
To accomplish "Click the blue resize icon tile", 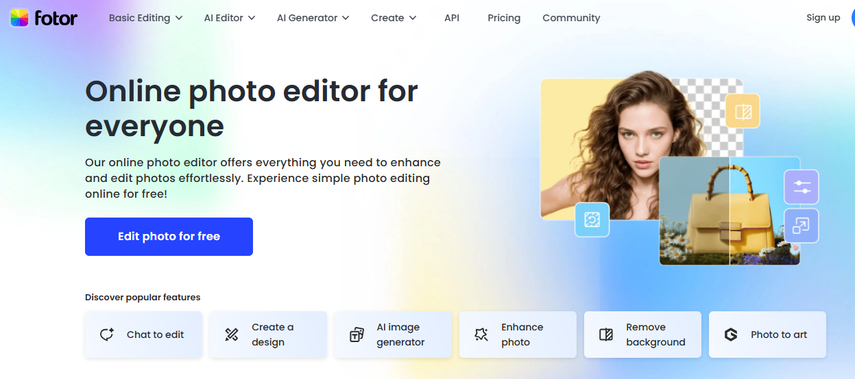I will coord(801,225).
